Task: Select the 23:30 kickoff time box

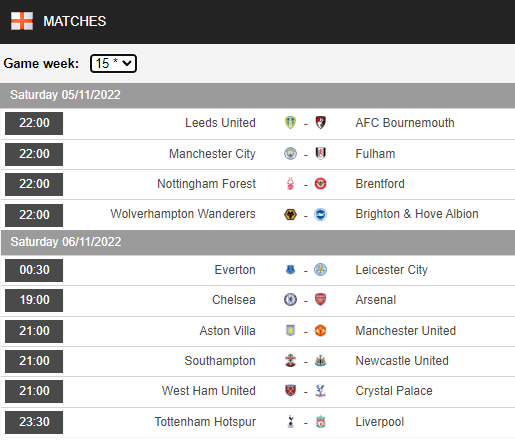Action: [34, 422]
